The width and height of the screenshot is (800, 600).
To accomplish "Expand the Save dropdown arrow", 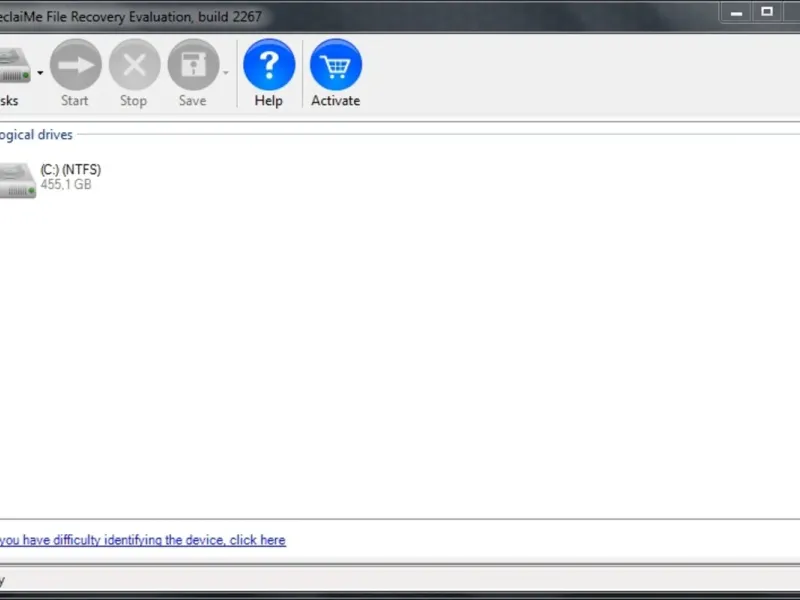I will coord(226,73).
